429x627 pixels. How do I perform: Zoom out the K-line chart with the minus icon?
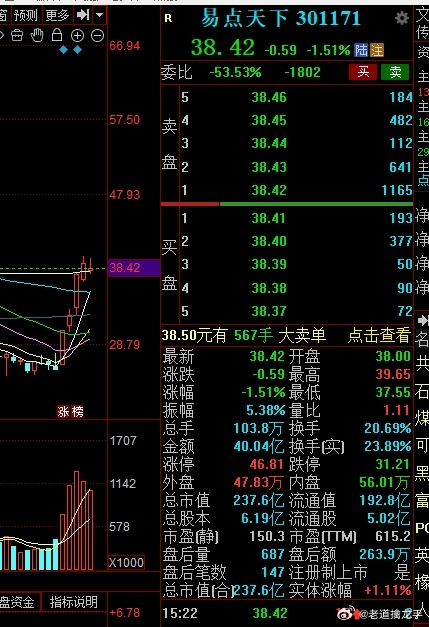[x=97, y=36]
